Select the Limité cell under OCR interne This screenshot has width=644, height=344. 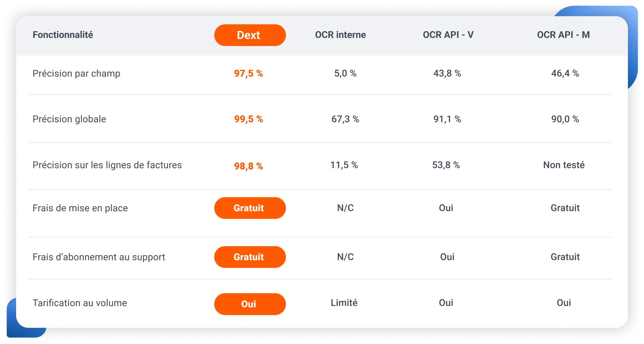tap(344, 303)
